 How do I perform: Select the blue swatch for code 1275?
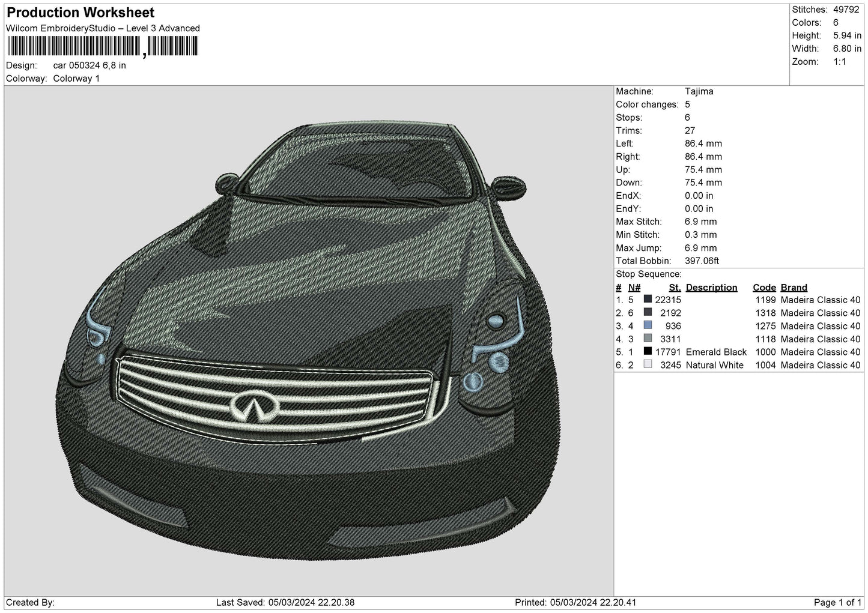648,326
